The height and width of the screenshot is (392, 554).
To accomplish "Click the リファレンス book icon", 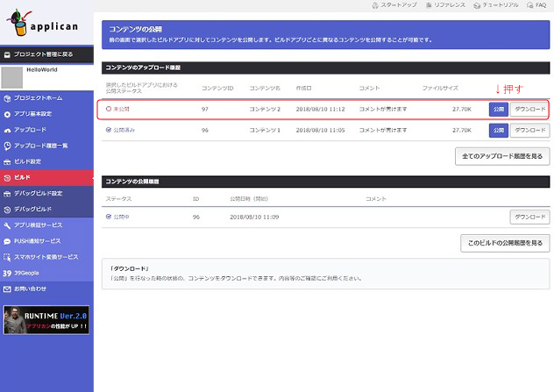I will 429,5.
